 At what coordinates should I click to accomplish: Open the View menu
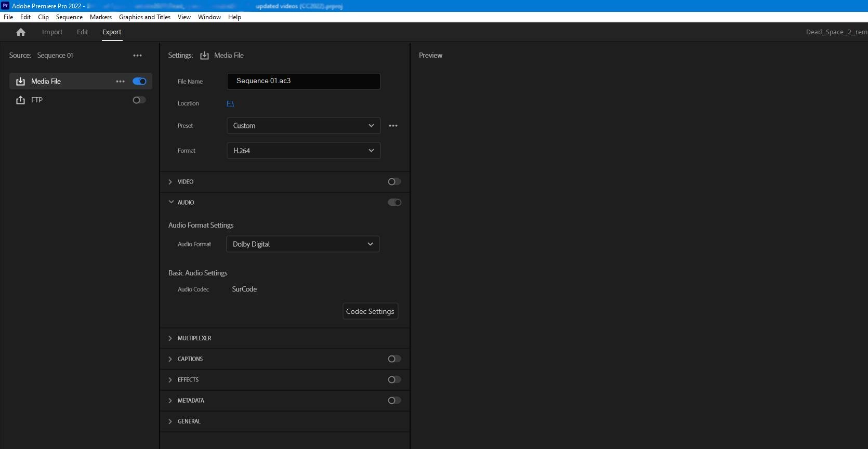click(184, 17)
